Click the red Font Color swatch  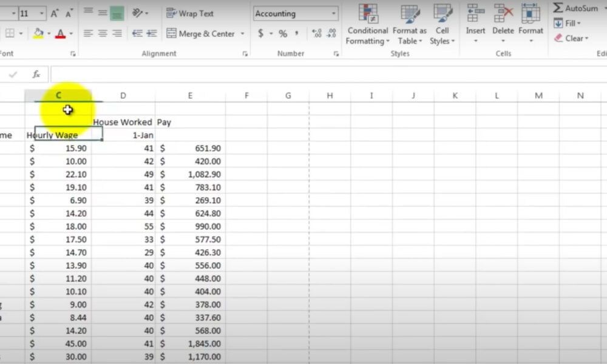pyautogui.click(x=61, y=33)
